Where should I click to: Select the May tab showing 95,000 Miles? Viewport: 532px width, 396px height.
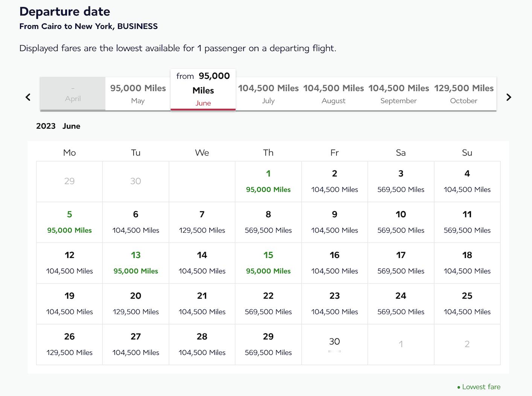(x=137, y=93)
